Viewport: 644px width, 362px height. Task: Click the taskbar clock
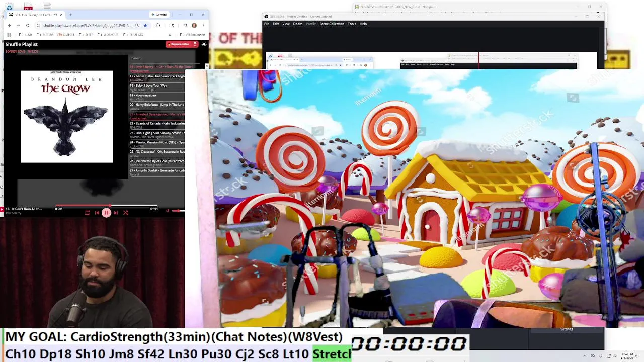point(627,356)
